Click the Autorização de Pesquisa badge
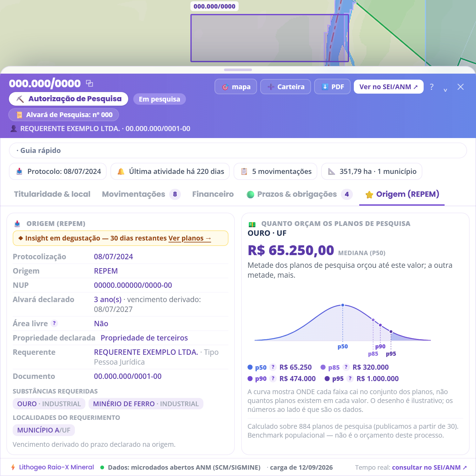This screenshot has width=476, height=476. [x=69, y=99]
